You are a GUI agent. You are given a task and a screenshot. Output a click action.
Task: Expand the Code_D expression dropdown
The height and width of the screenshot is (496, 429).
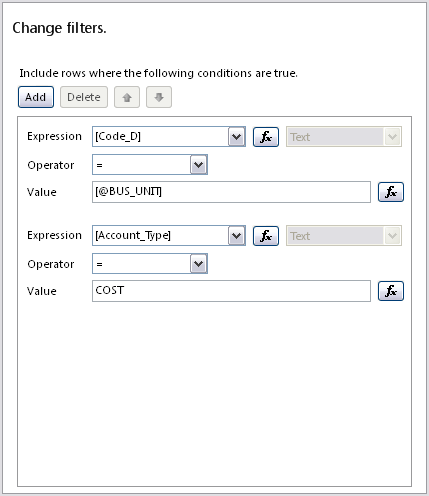point(237,137)
